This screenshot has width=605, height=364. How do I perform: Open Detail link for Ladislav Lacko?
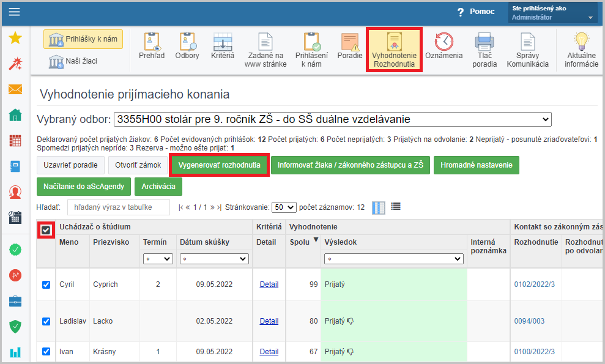click(269, 321)
